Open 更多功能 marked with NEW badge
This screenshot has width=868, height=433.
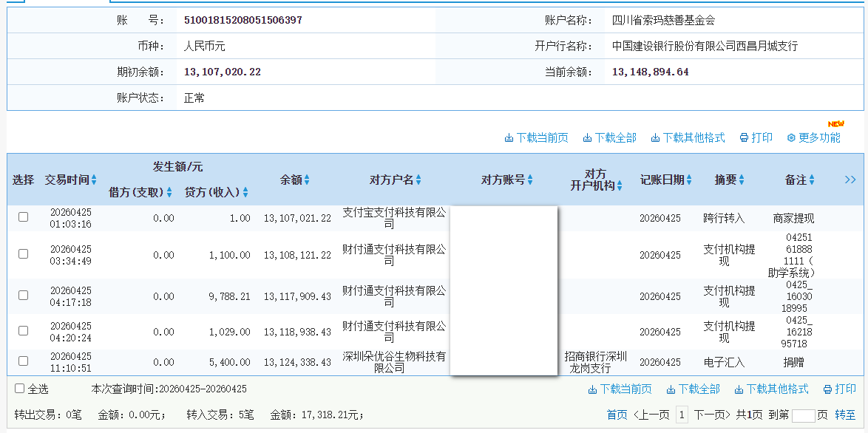pos(815,137)
